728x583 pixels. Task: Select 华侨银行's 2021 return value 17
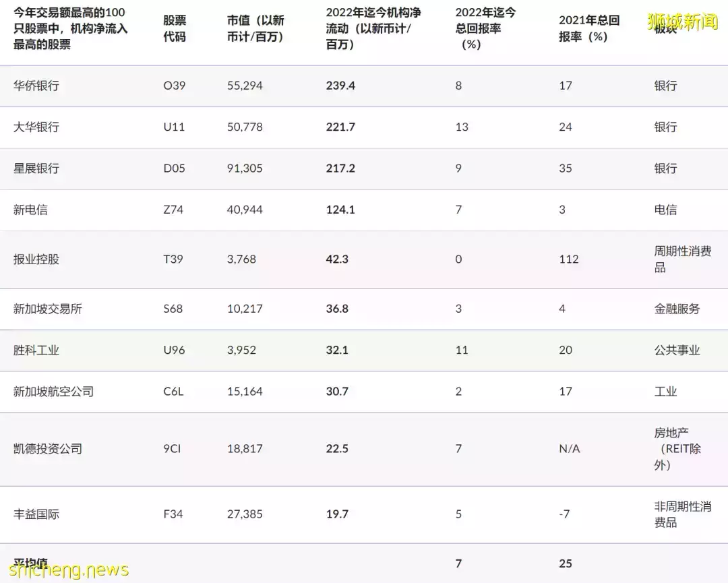point(565,86)
